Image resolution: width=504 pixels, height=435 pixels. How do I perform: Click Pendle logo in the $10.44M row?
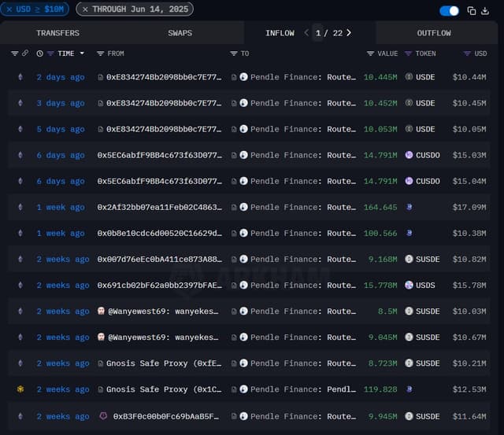(243, 77)
